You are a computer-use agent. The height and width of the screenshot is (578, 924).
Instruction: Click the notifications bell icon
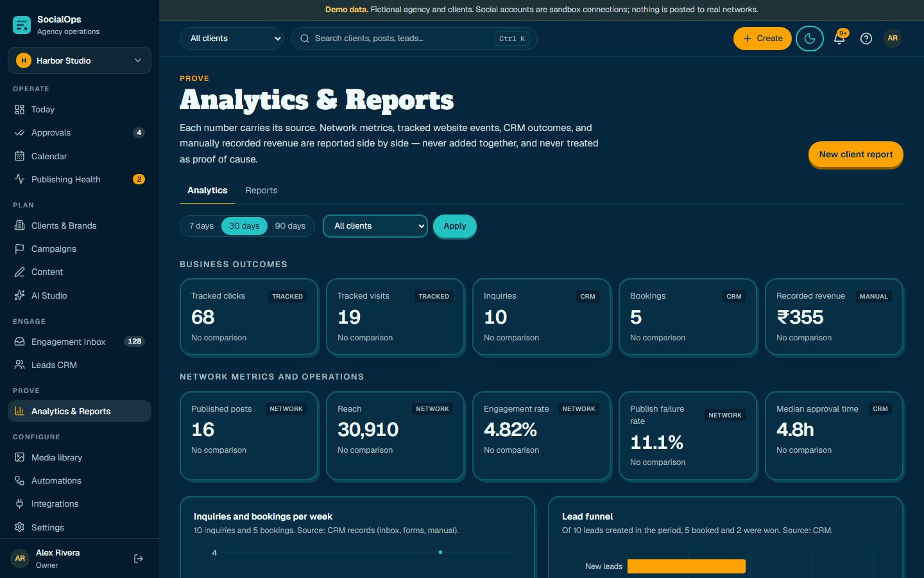pos(839,39)
